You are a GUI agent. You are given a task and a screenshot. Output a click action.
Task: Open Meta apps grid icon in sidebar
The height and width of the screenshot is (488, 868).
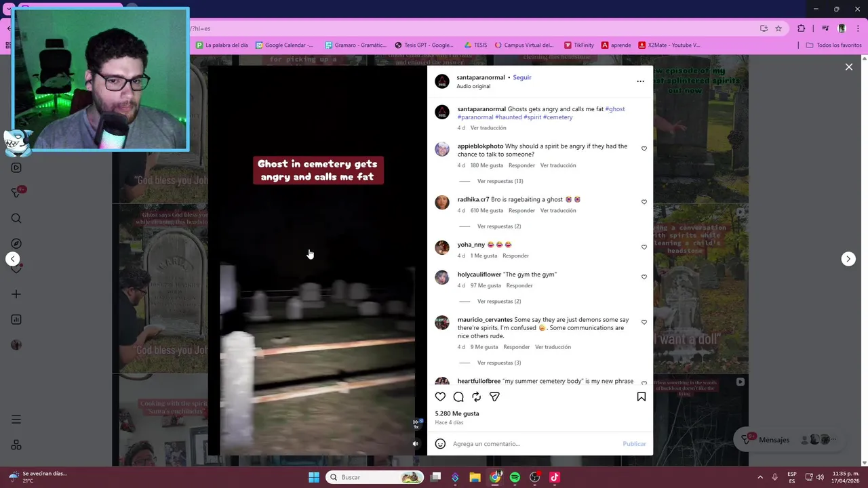click(16, 445)
